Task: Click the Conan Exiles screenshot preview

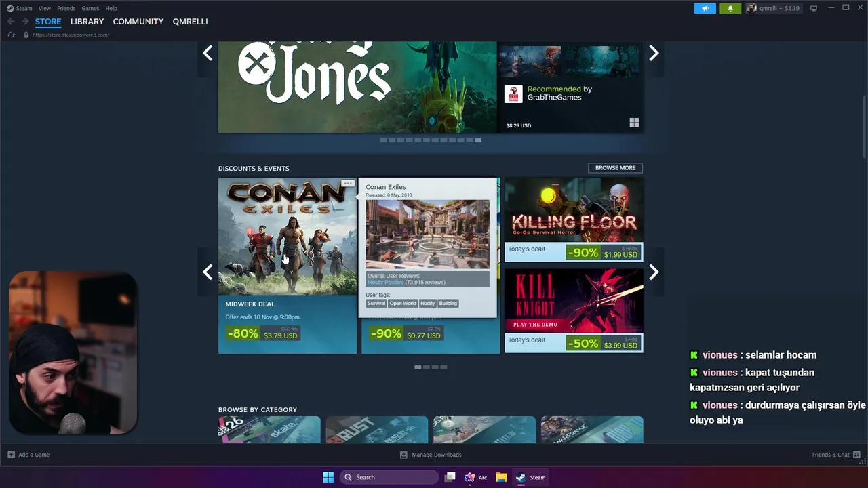Action: point(427,234)
